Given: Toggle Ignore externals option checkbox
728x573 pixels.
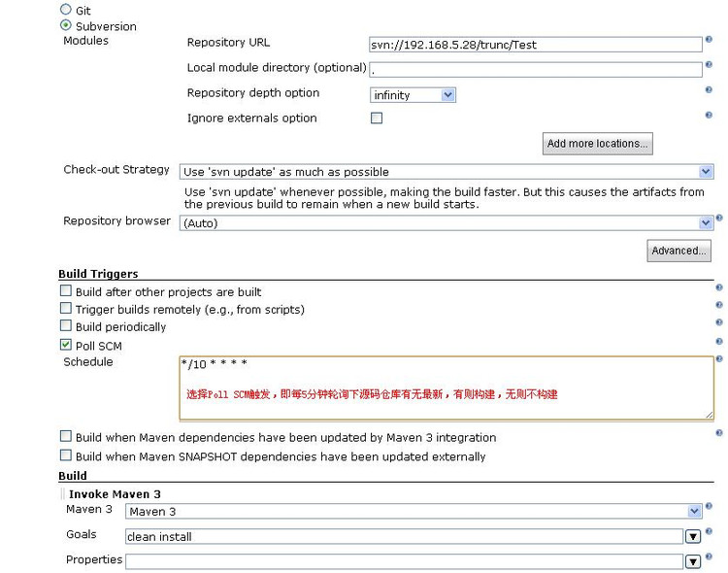Looking at the screenshot, I should [377, 118].
